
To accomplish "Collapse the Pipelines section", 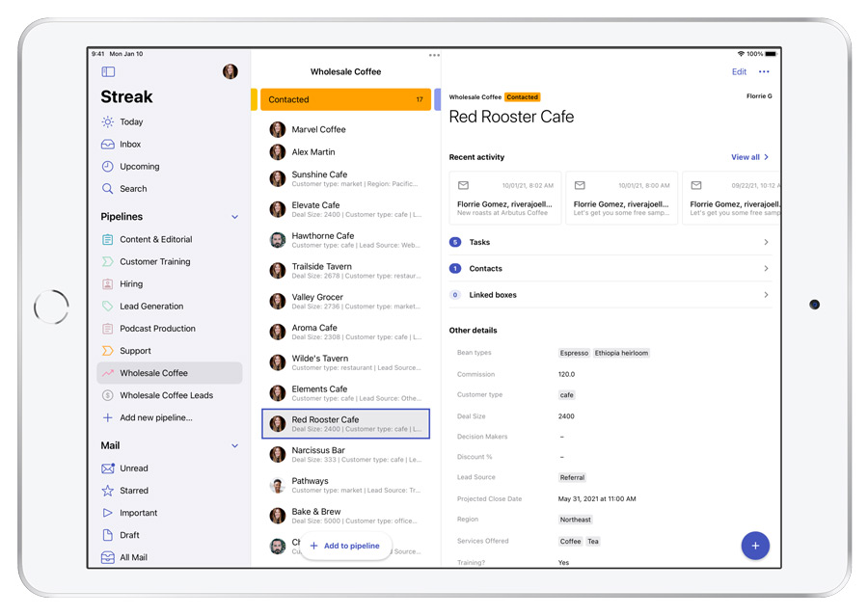I will point(234,217).
